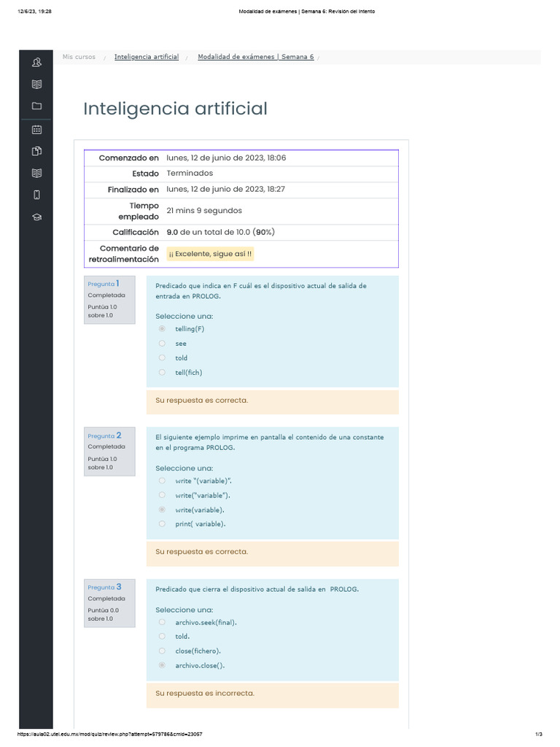The width and height of the screenshot is (560, 747).
Task: Choose the "print( variable)." radio option
Action: point(162,525)
